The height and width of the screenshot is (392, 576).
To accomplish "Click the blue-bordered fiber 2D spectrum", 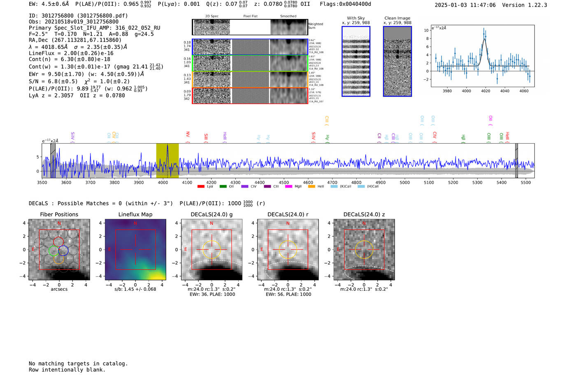I will pos(211,47).
